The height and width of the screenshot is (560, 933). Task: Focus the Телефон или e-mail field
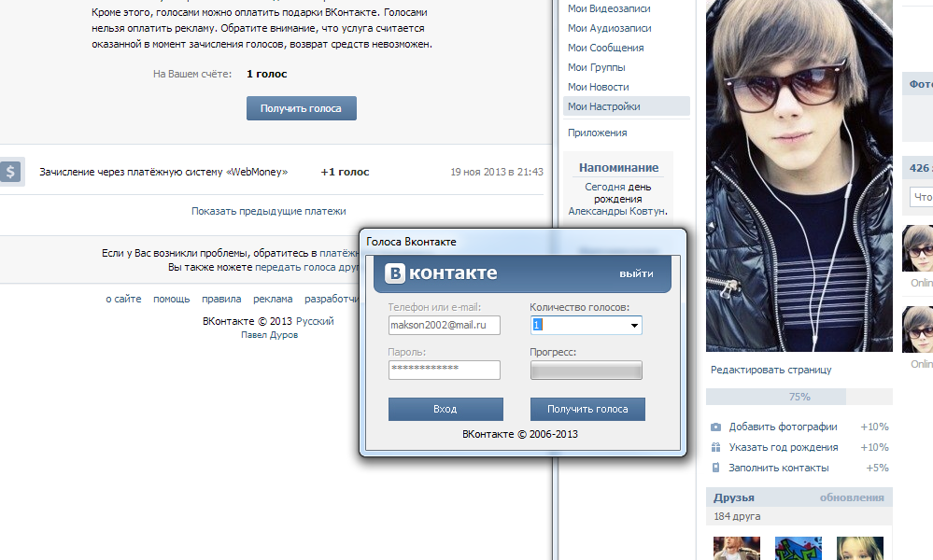click(445, 325)
